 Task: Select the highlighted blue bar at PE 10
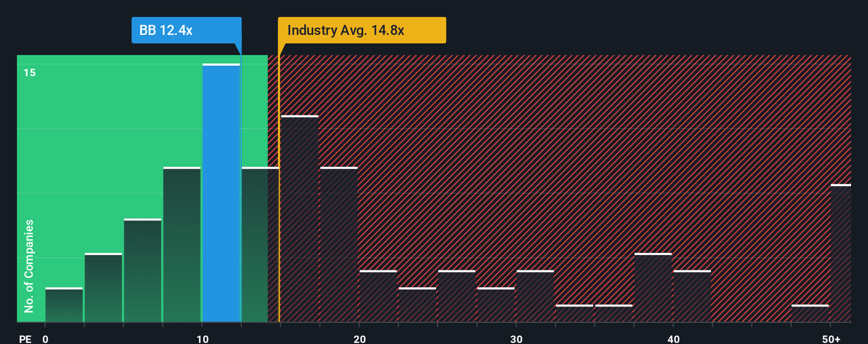click(x=221, y=193)
